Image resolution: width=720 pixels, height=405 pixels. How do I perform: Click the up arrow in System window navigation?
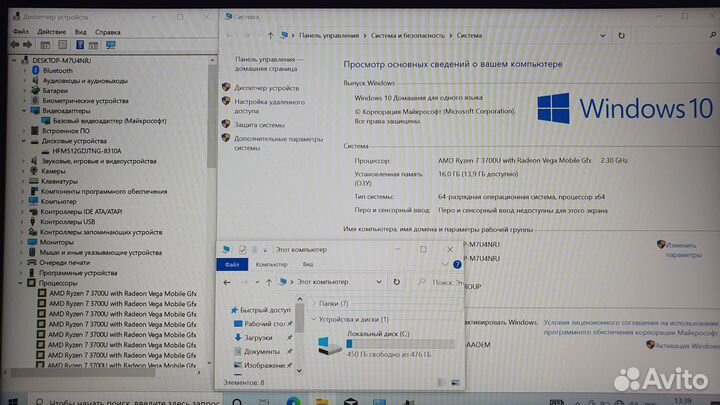[270, 35]
